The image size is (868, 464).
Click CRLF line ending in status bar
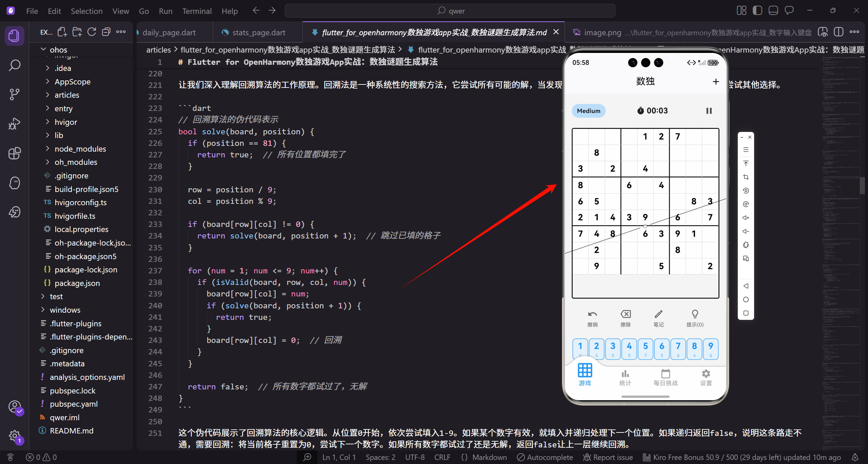click(442, 457)
